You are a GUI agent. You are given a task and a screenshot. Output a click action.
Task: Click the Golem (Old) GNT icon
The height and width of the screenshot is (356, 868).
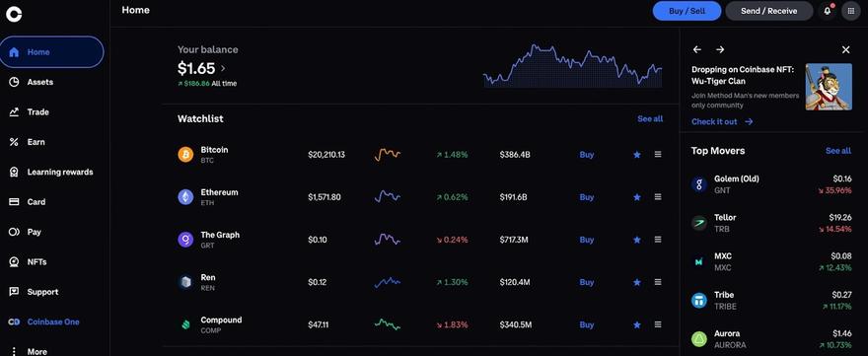click(699, 184)
